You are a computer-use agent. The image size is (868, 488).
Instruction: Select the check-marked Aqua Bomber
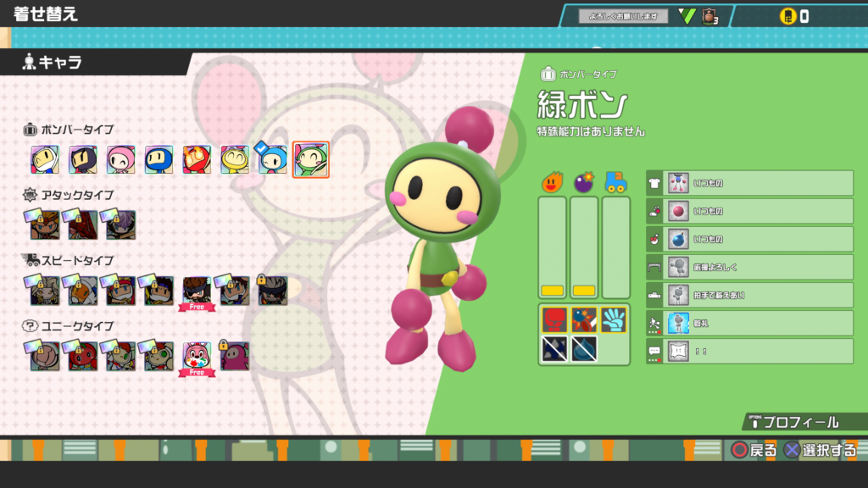pyautogui.click(x=272, y=158)
